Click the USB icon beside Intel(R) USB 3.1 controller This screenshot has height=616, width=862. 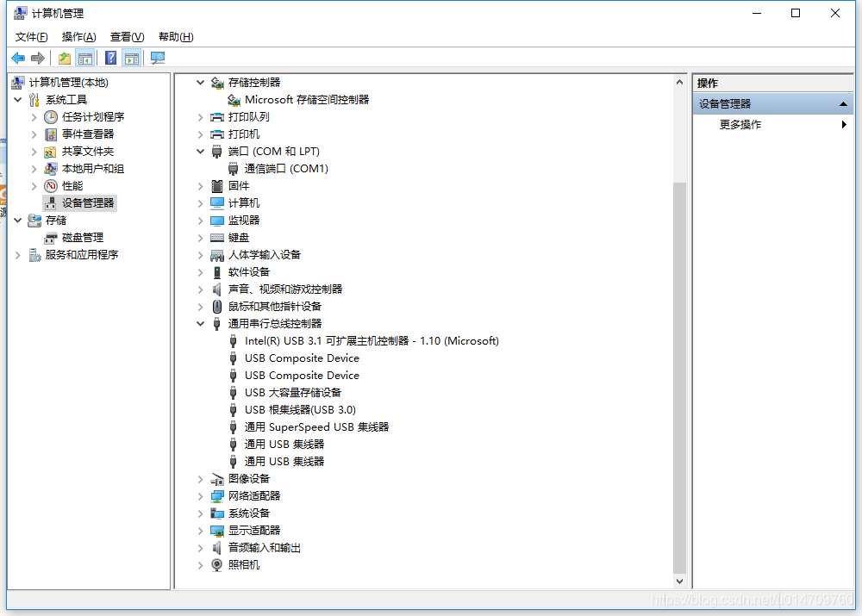[x=233, y=341]
